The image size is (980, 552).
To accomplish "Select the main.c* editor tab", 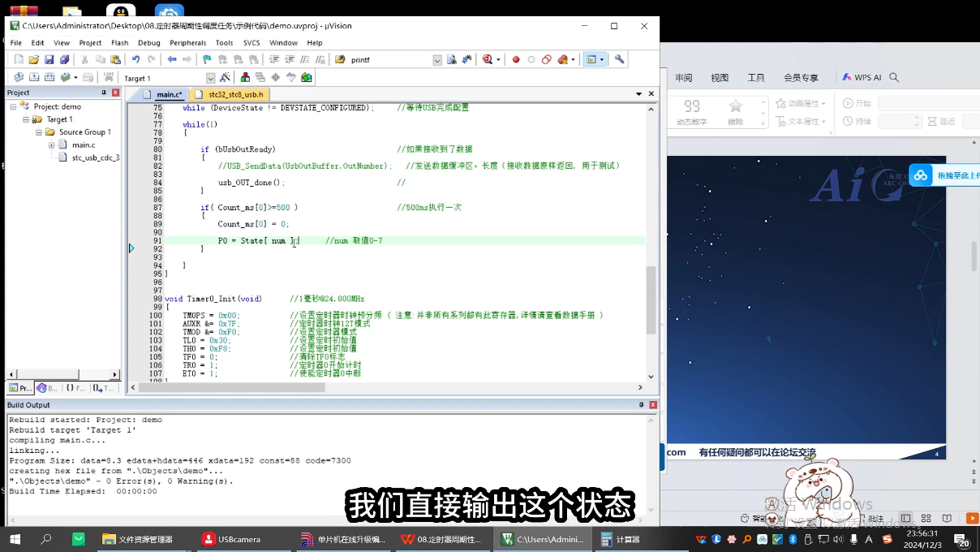I will pyautogui.click(x=163, y=94).
